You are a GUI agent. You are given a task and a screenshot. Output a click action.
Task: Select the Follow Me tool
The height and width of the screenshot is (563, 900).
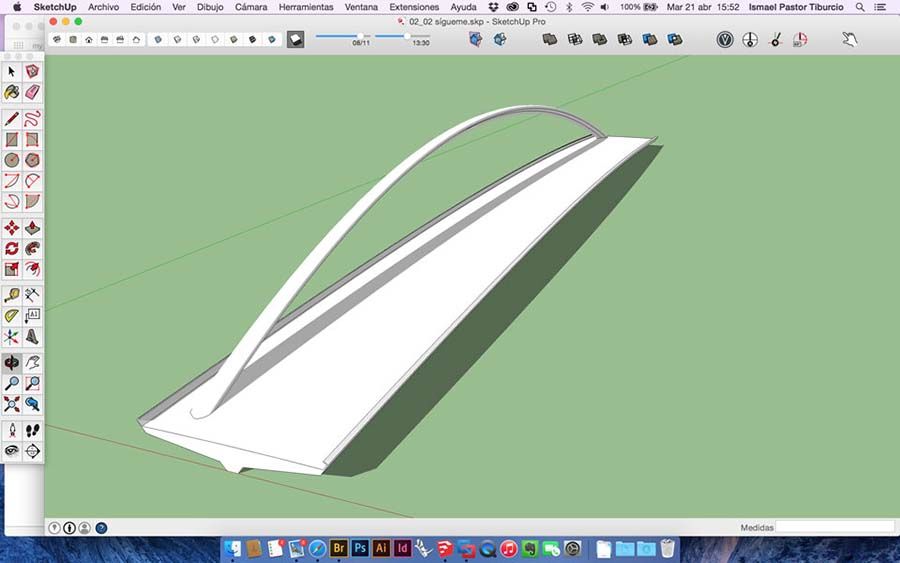(32, 249)
